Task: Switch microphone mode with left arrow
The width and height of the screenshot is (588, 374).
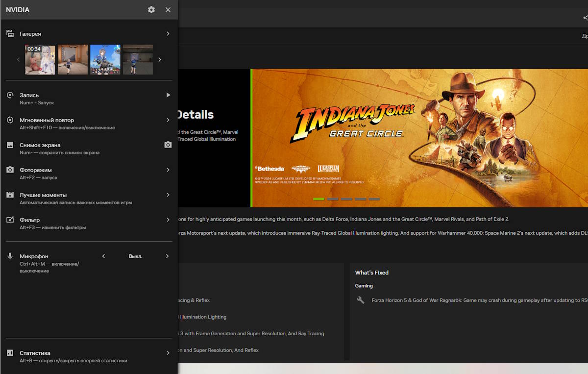Action: pos(103,256)
